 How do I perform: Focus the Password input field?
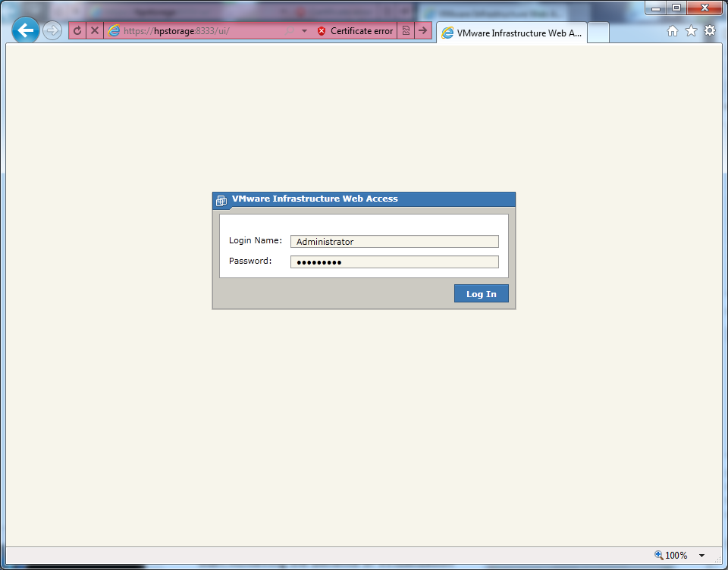pos(394,262)
